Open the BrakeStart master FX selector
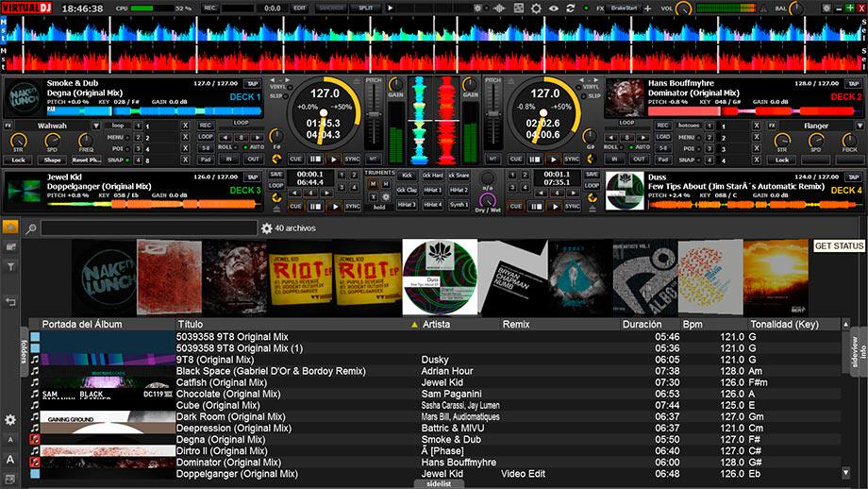Screen dimensions: 868x489 pyautogui.click(x=624, y=8)
